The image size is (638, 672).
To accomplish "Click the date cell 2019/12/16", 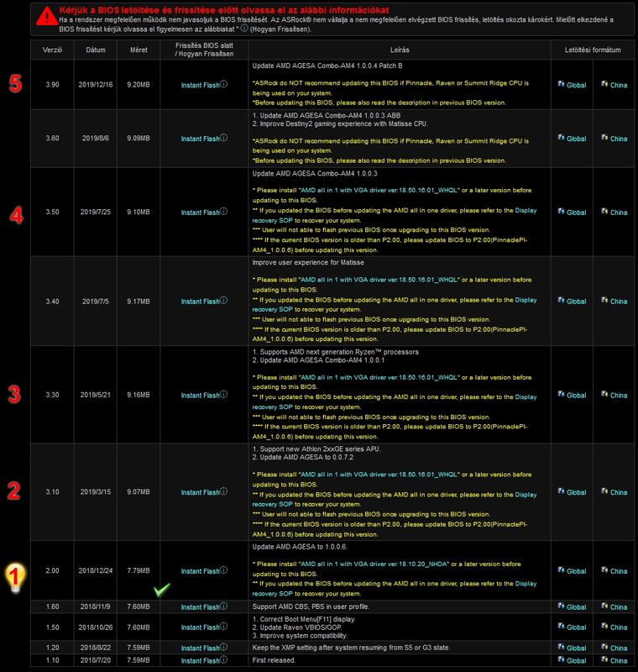I will point(96,85).
